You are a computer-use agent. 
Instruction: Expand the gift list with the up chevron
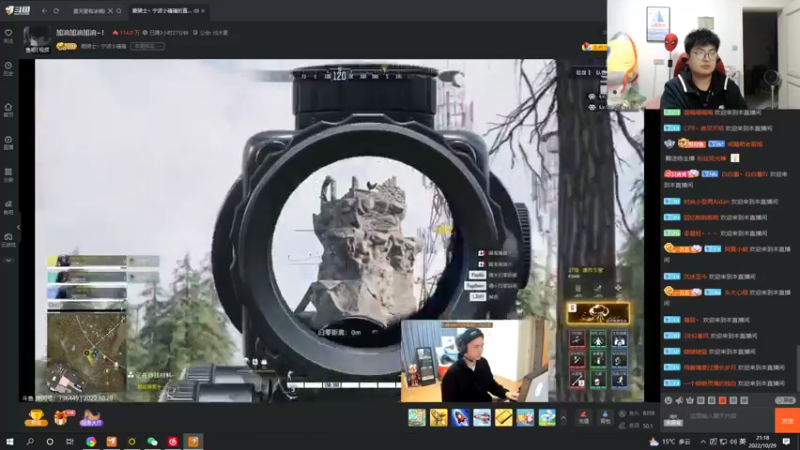click(x=563, y=418)
